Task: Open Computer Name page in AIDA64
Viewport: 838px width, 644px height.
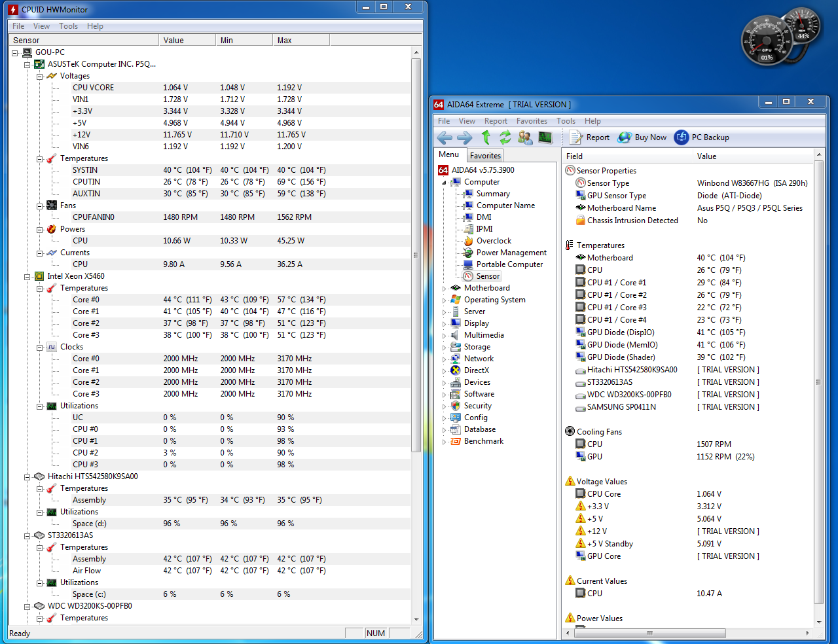Action: click(505, 206)
